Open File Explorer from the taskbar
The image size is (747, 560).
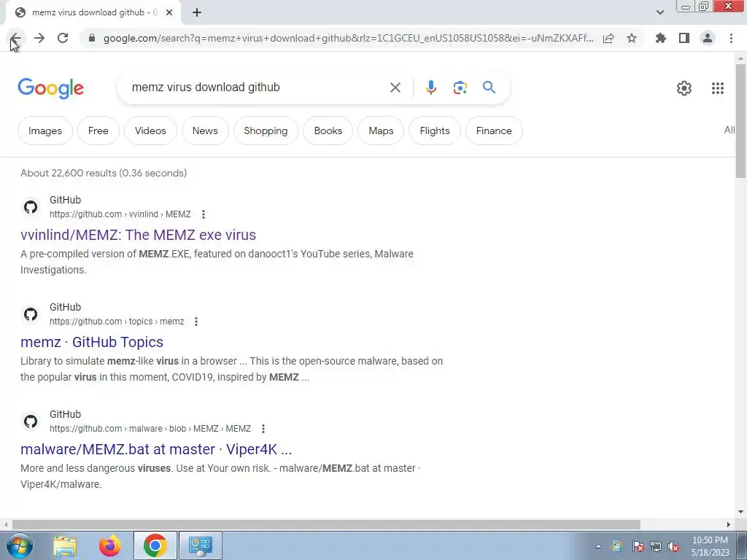[x=65, y=545]
